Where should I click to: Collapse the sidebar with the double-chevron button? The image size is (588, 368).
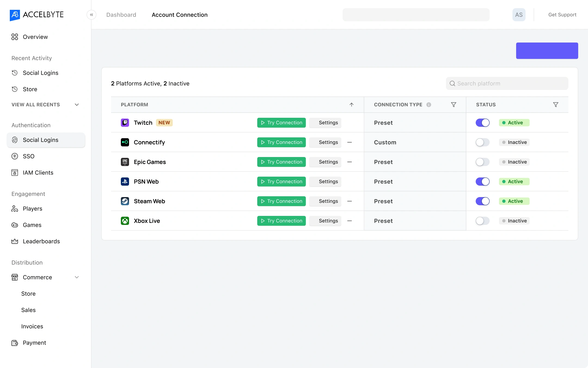click(91, 15)
